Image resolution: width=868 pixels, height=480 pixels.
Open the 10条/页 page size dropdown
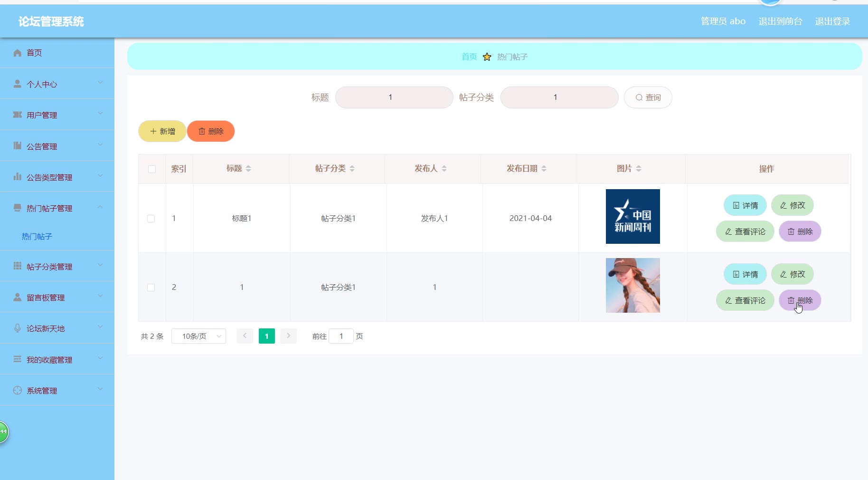point(198,336)
